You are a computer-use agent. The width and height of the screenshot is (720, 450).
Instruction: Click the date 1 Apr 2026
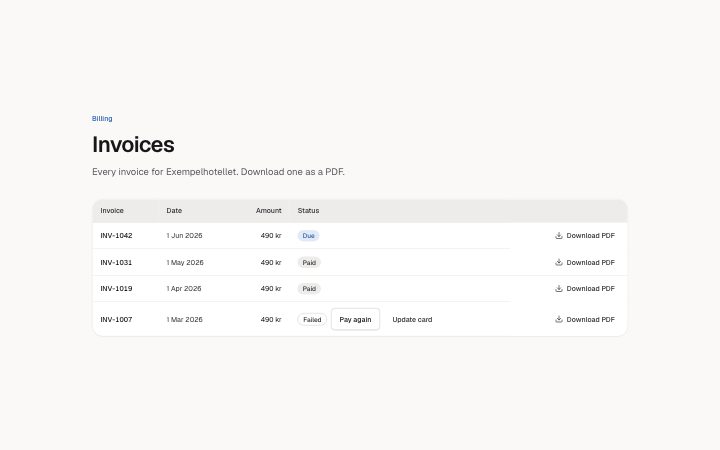click(184, 288)
